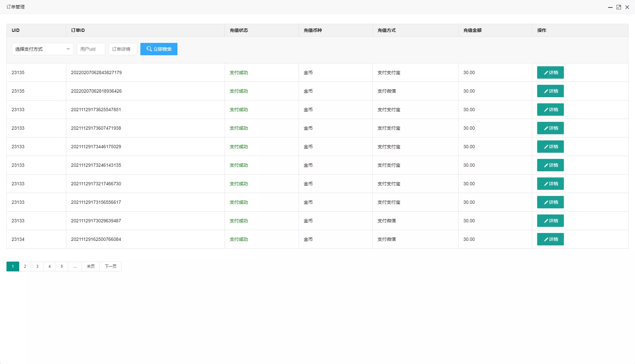Open 详情 for order 2021112917302963​9487

[550, 221]
